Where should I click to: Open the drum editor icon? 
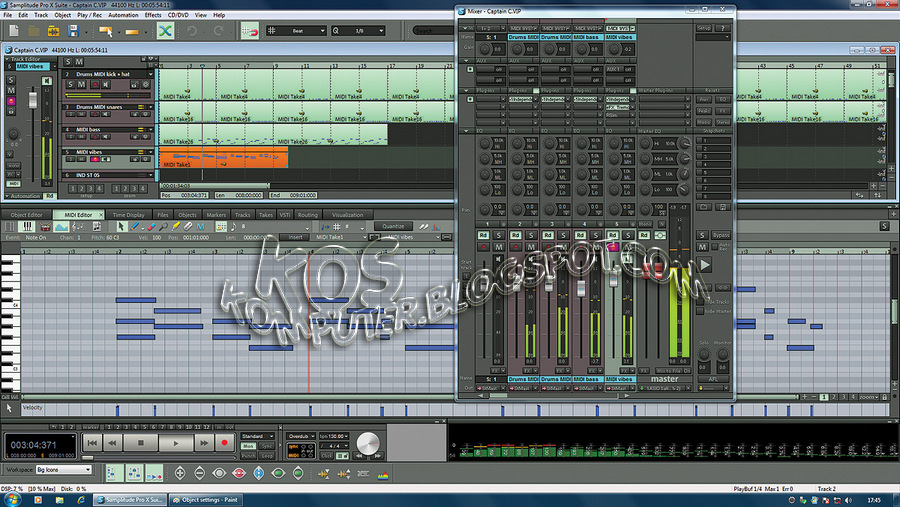pos(45,227)
